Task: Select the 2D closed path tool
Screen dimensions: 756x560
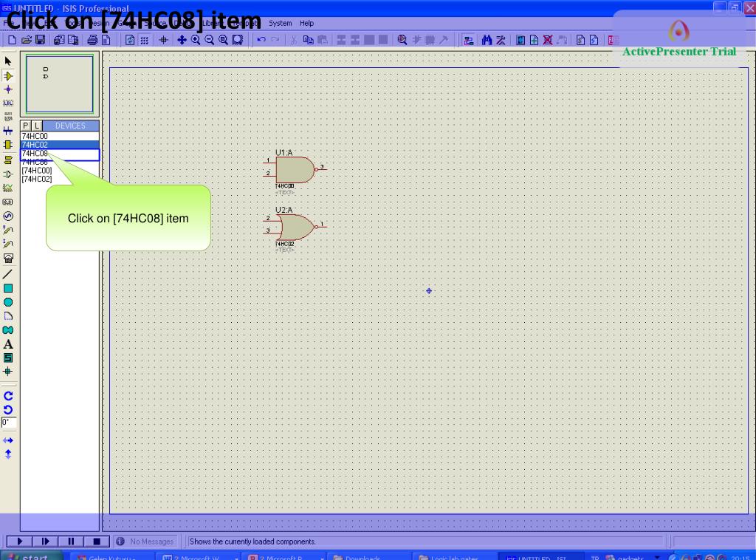Action: point(7,330)
